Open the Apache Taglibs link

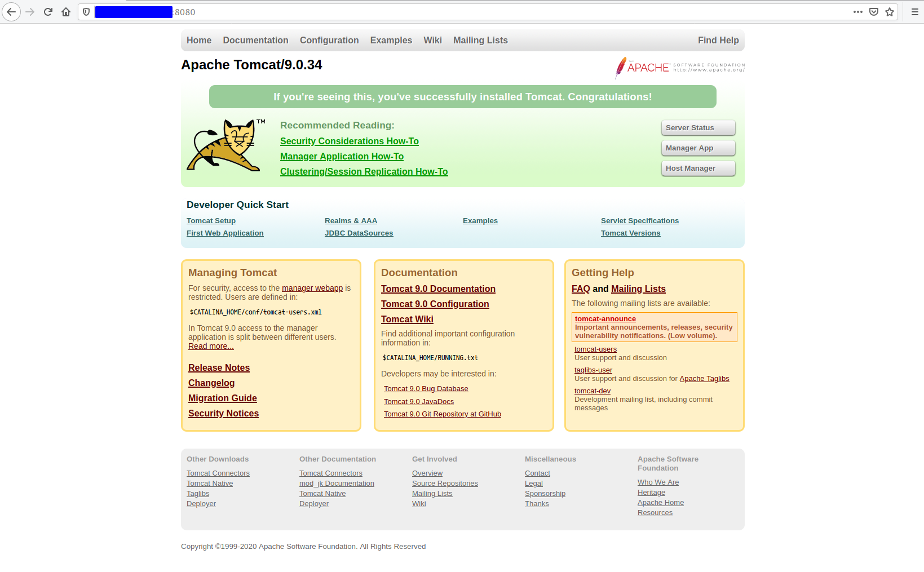[x=704, y=379]
